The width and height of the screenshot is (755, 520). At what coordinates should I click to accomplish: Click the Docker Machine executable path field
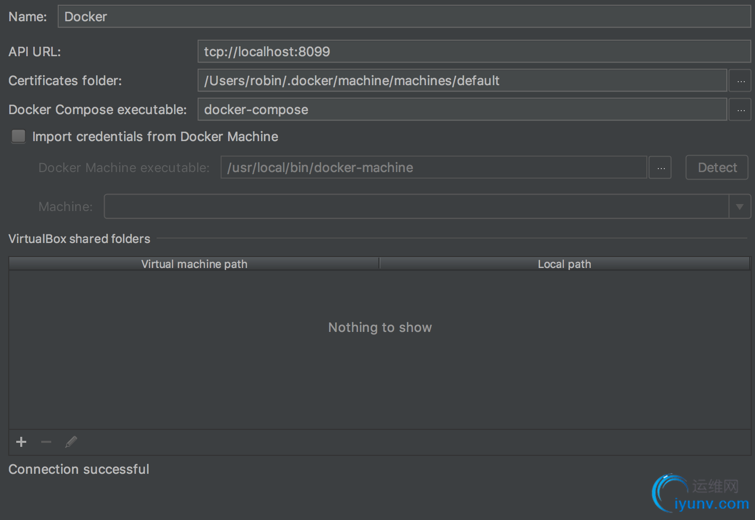click(x=433, y=168)
